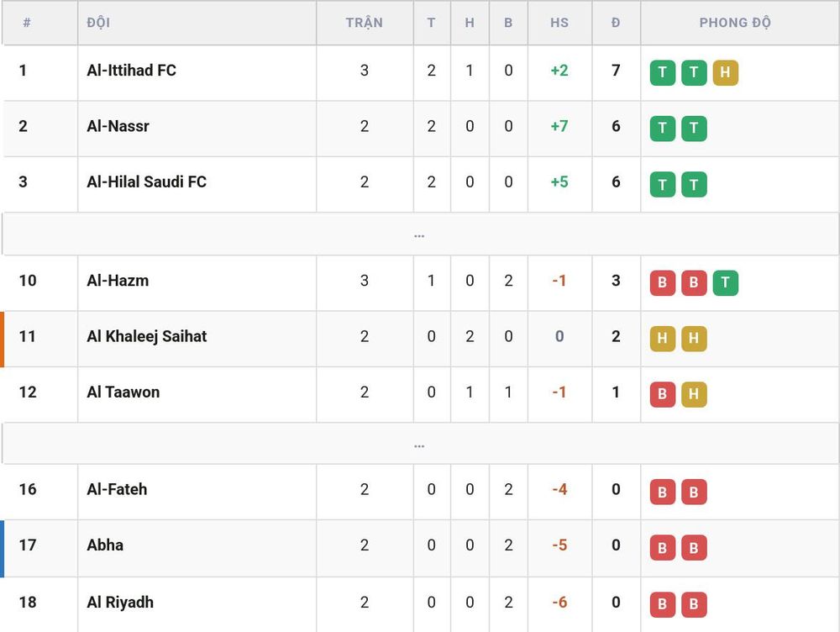Viewport: 840px width, 632px height.
Task: Open the Al-Nassr team link
Action: (x=118, y=127)
